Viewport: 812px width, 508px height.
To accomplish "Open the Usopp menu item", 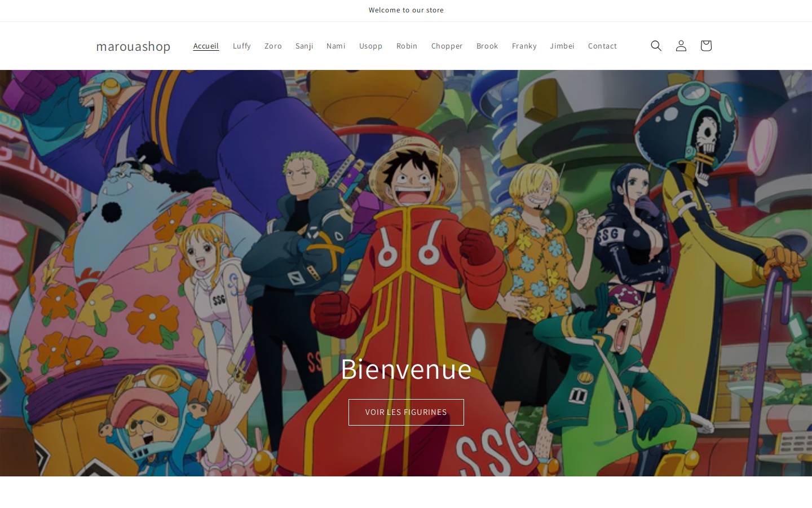I will point(371,46).
